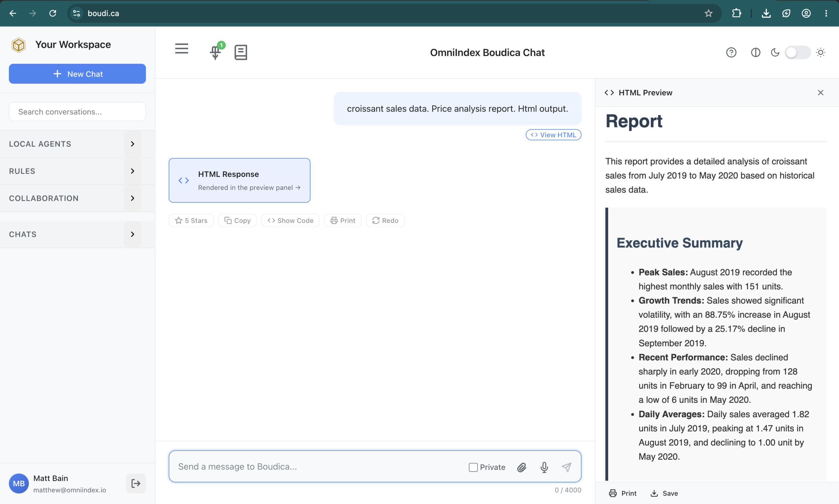Viewport: 839px width, 504px height.
Task: Click the contrast half-circle icon
Action: click(x=755, y=52)
